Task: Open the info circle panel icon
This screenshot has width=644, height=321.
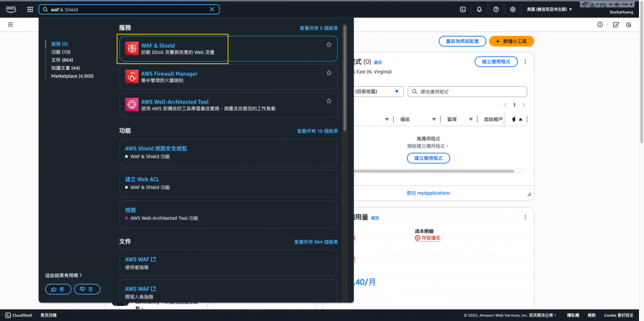Action: coord(600,24)
